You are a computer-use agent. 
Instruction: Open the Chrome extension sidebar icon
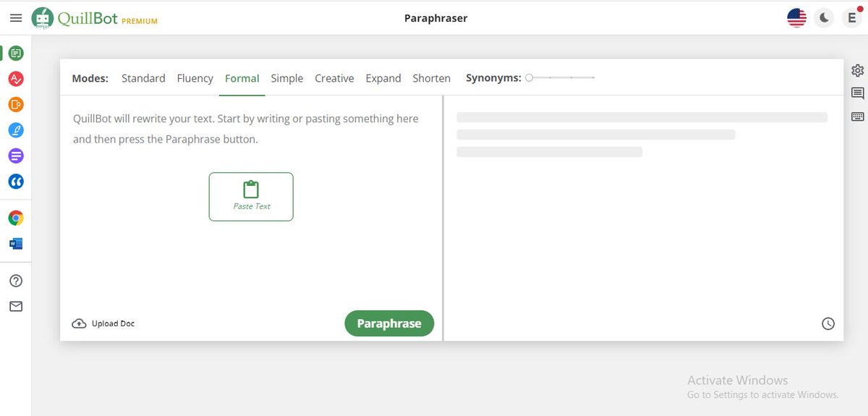(16, 218)
